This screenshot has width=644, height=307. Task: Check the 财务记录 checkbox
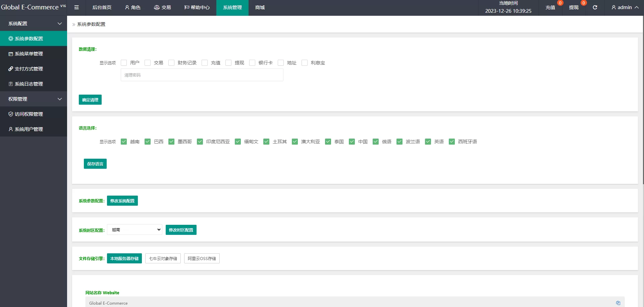click(171, 63)
